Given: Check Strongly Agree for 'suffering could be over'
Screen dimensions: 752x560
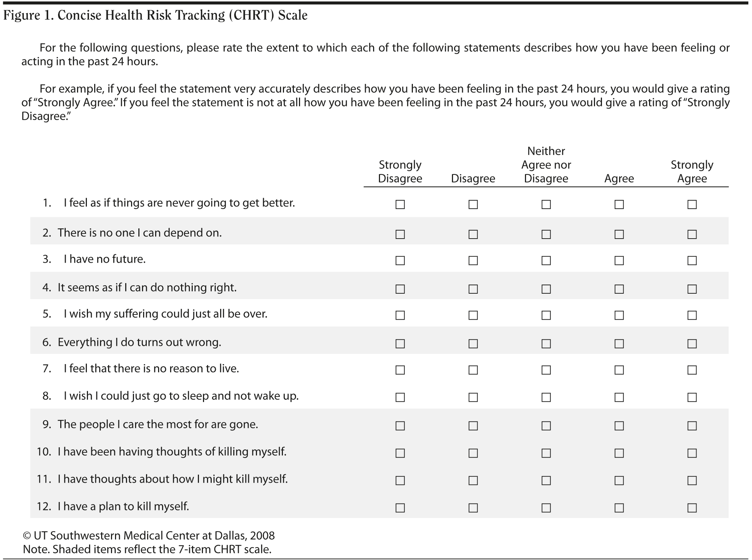Looking at the screenshot, I should [692, 315].
